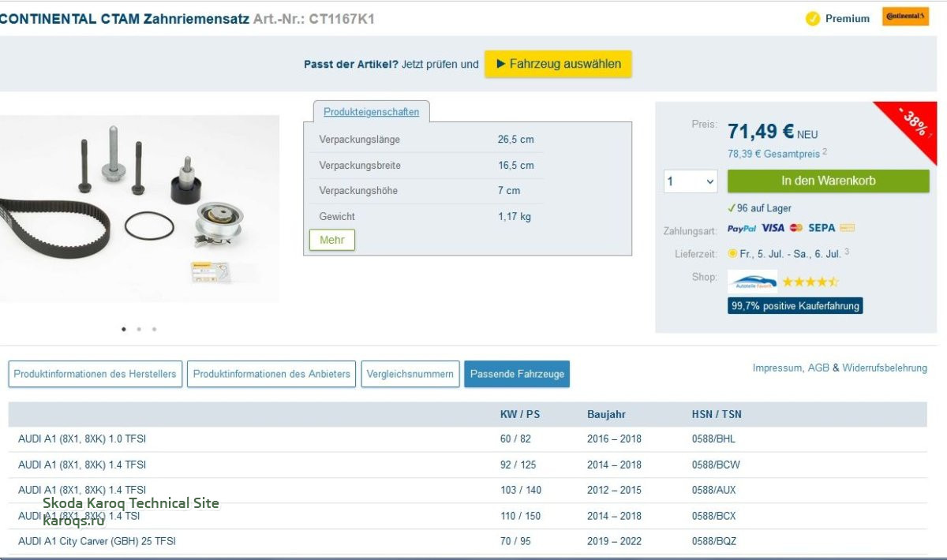Screen dimensions: 947x560
Task: Click Baujahr value 2016 – 2018
Action: (614, 439)
